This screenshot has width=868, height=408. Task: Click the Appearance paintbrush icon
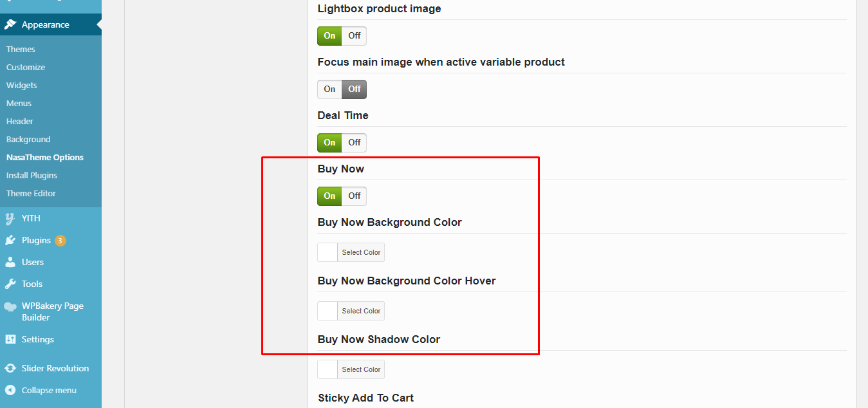[10, 24]
